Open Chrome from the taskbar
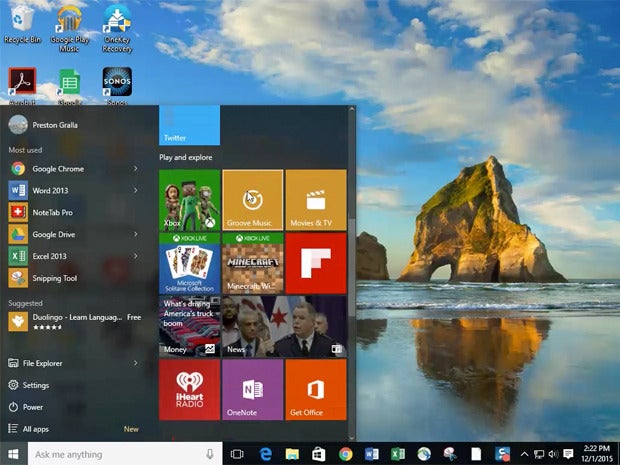This screenshot has height=465, width=620. pos(345,454)
